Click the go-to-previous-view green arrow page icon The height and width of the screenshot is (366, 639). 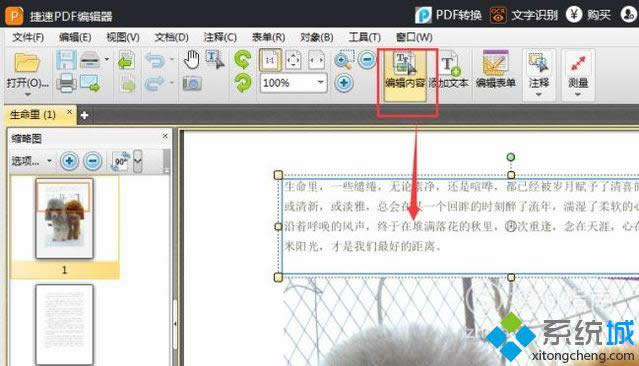(126, 61)
